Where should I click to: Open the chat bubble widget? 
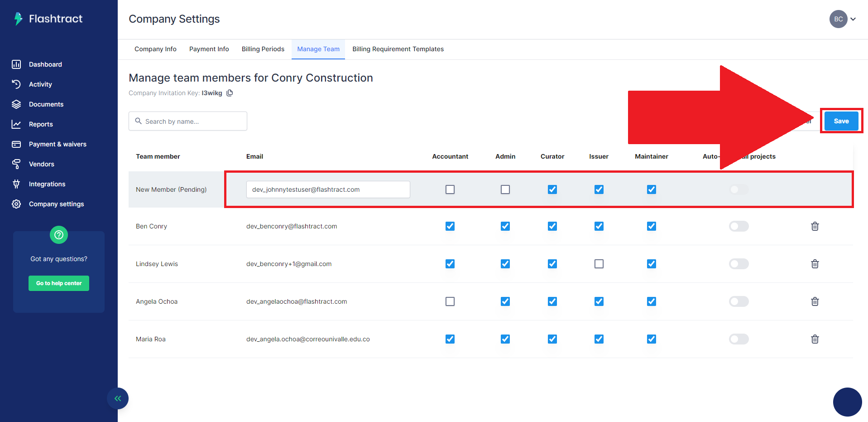pyautogui.click(x=847, y=402)
